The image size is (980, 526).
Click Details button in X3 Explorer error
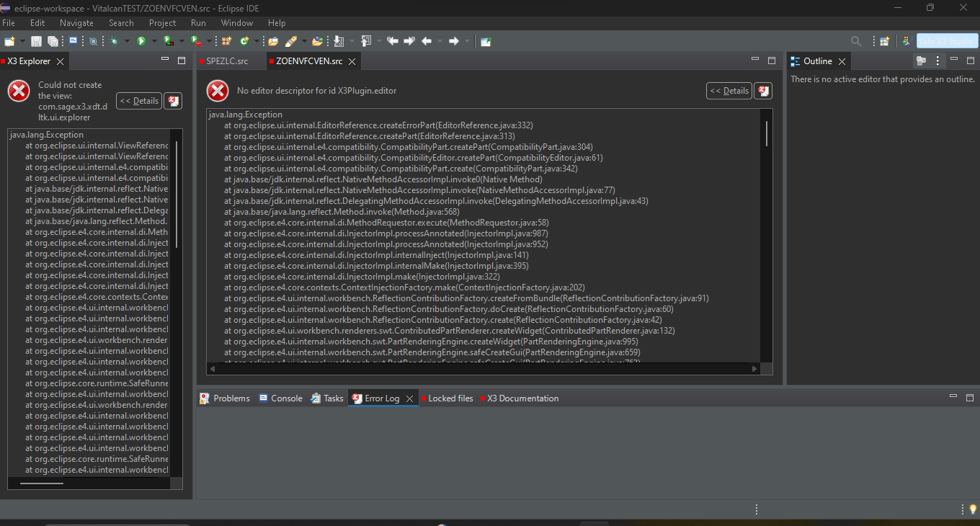click(x=139, y=101)
